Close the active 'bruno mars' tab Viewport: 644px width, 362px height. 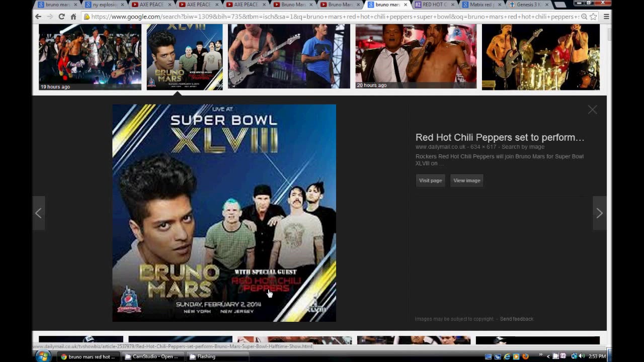(x=406, y=5)
